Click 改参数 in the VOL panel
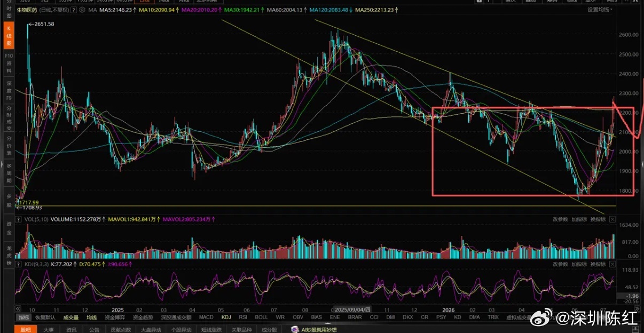Viewport: 644px width, 333px height. click(560, 219)
